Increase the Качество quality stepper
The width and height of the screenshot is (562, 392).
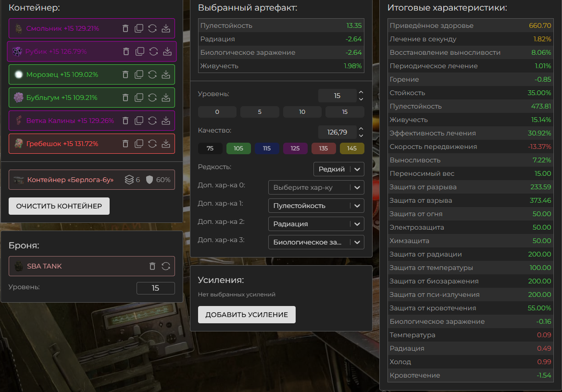tap(361, 129)
